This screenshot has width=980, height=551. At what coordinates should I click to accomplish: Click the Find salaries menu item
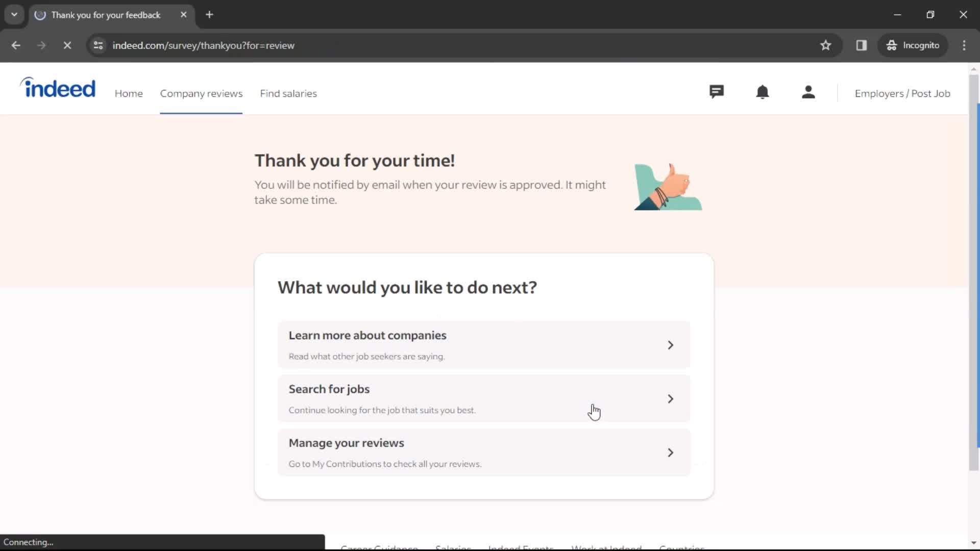point(289,93)
